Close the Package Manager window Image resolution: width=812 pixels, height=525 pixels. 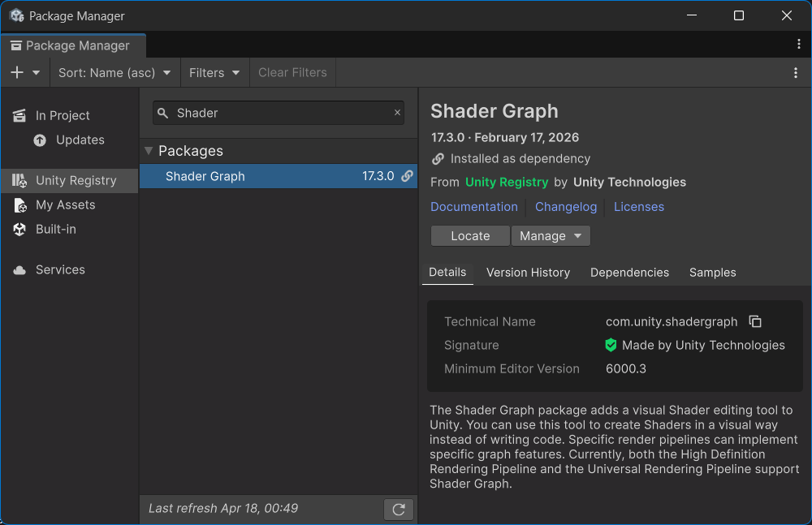pos(786,15)
